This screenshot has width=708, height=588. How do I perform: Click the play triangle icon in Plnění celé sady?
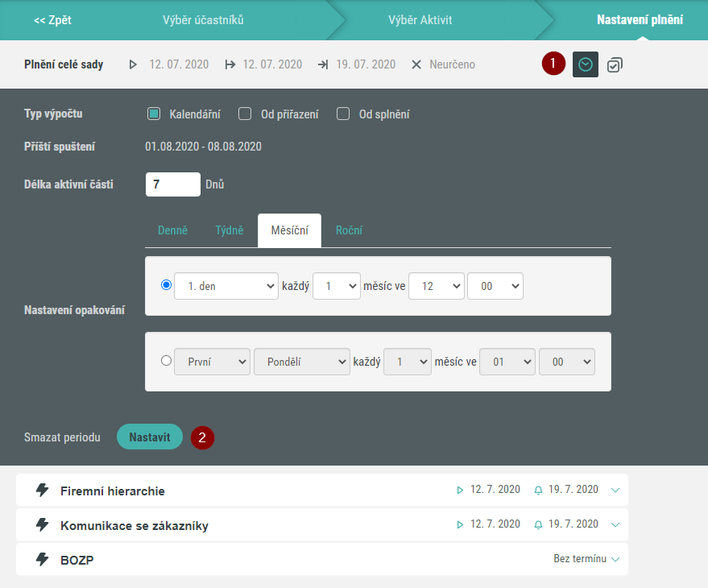pos(134,64)
